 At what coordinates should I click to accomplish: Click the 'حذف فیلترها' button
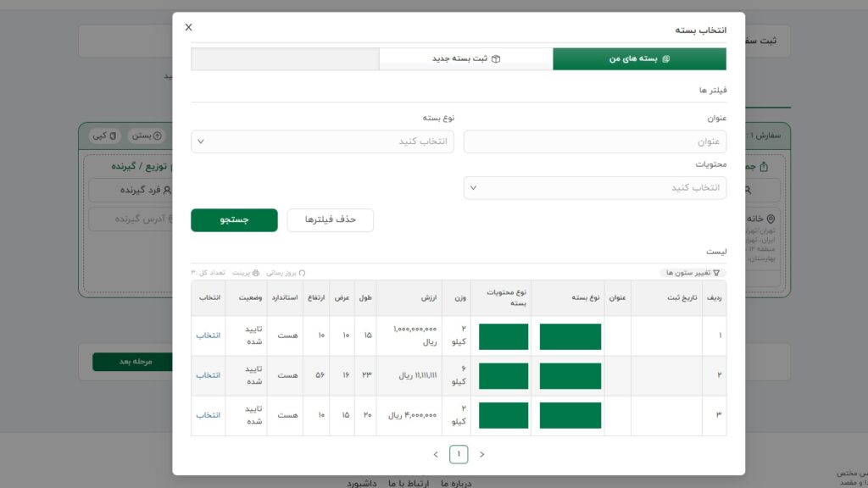click(330, 220)
